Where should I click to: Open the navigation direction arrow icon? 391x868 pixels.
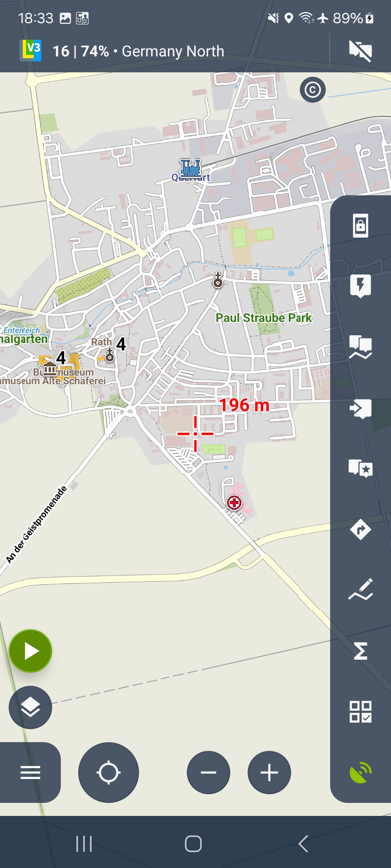(361, 529)
